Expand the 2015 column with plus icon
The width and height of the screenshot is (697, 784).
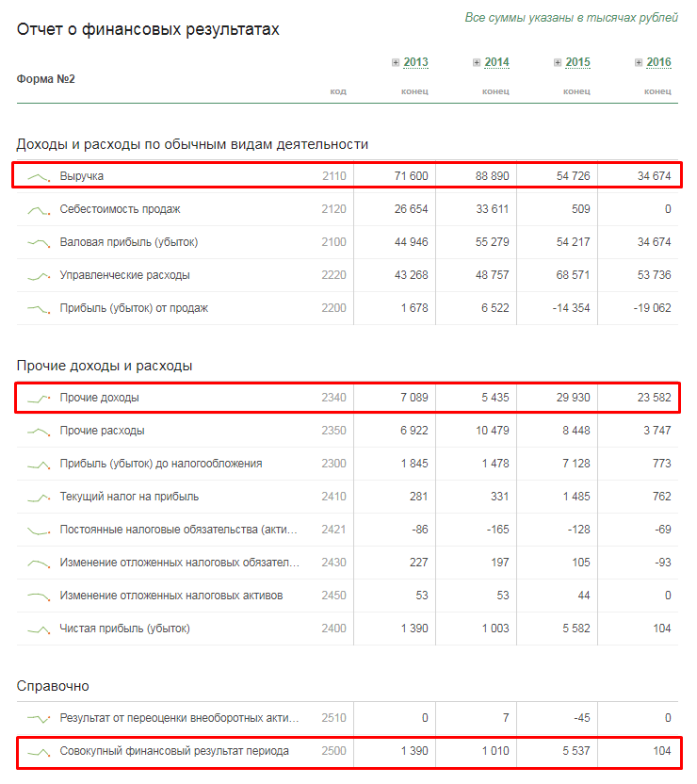tap(558, 62)
